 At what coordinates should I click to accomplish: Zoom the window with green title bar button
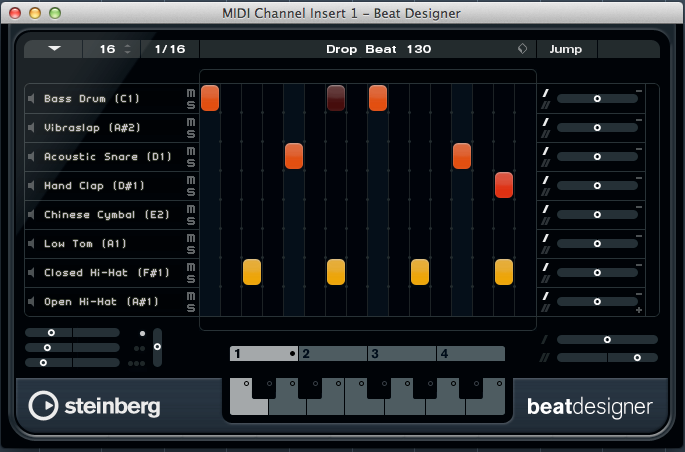tap(55, 13)
